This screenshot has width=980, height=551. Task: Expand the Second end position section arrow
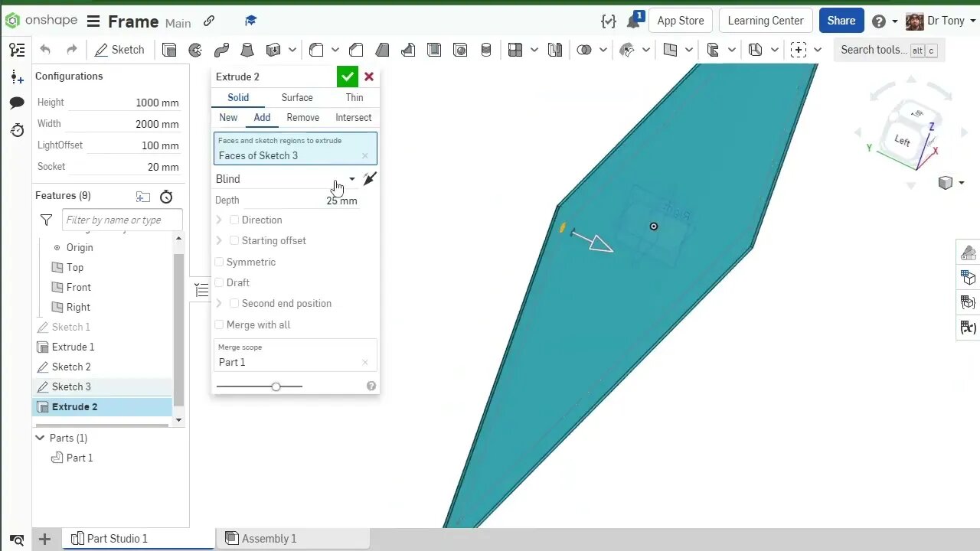pyautogui.click(x=219, y=304)
